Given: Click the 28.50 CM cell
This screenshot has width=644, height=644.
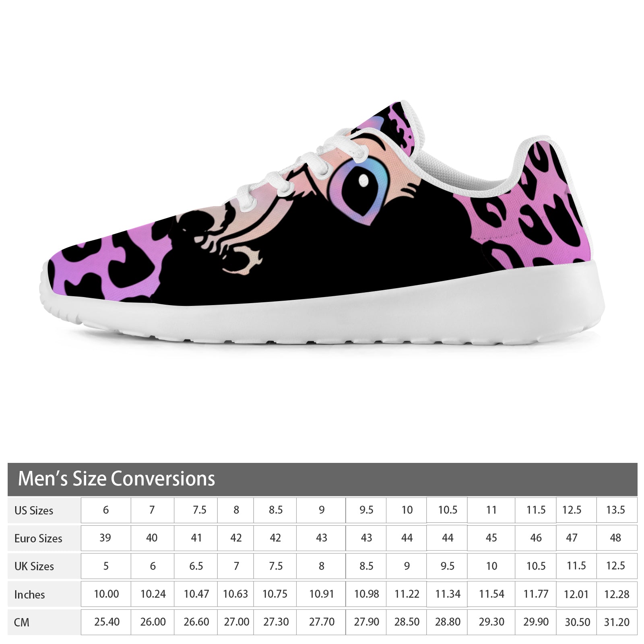Looking at the screenshot, I should point(407,622).
